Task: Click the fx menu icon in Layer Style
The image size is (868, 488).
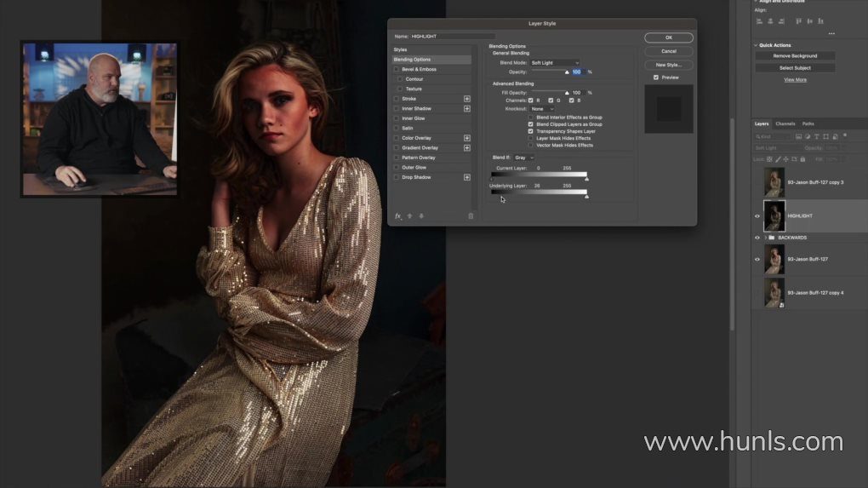Action: click(398, 216)
